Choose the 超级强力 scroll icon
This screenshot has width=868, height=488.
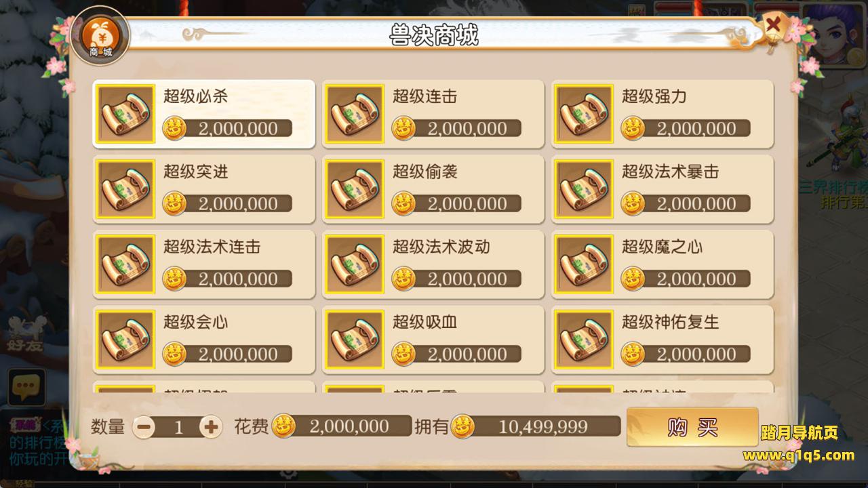584,114
